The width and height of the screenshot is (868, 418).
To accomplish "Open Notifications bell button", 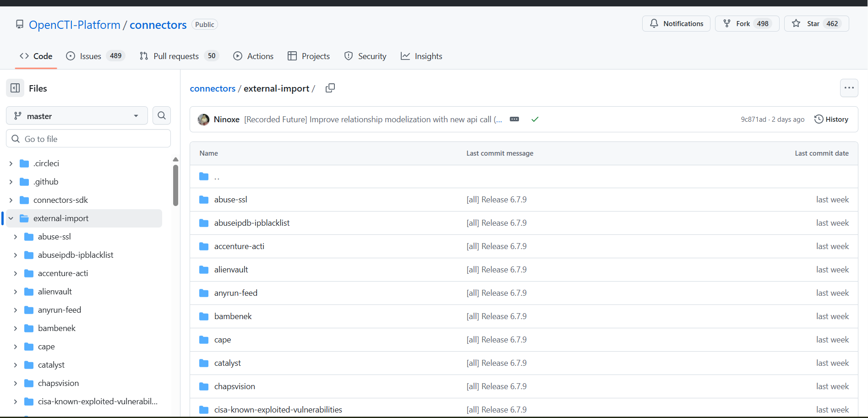I will pos(676,23).
